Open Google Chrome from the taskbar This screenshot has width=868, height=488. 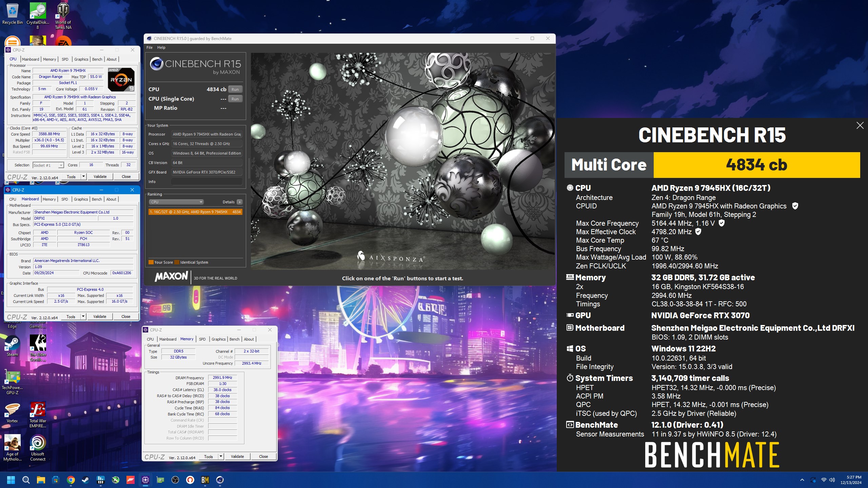[71, 480]
